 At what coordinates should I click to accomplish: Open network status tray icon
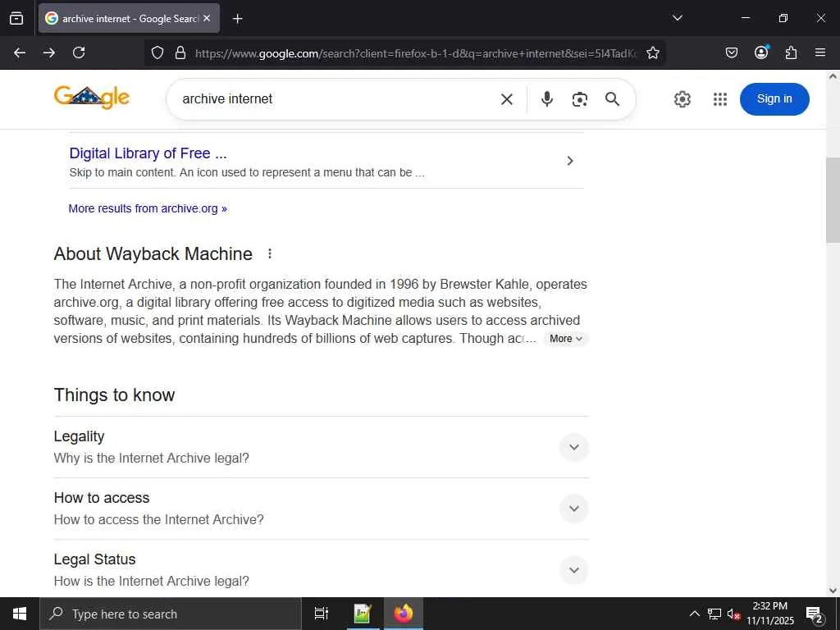point(714,614)
